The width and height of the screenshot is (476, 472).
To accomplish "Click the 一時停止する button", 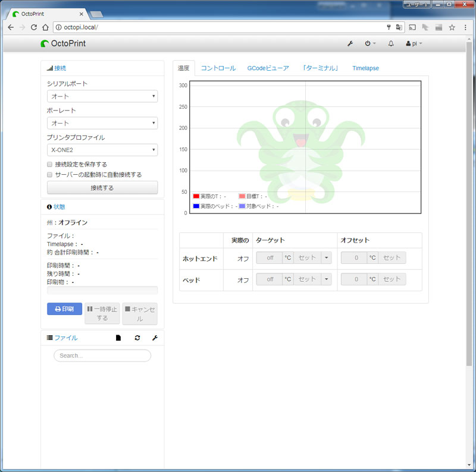I will [x=102, y=313].
